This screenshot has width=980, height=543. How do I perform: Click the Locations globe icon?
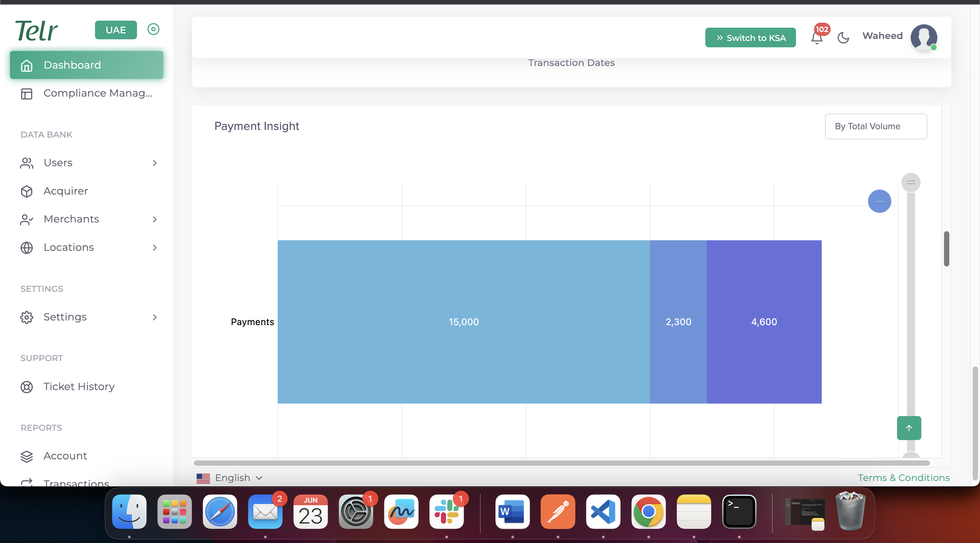coord(27,248)
